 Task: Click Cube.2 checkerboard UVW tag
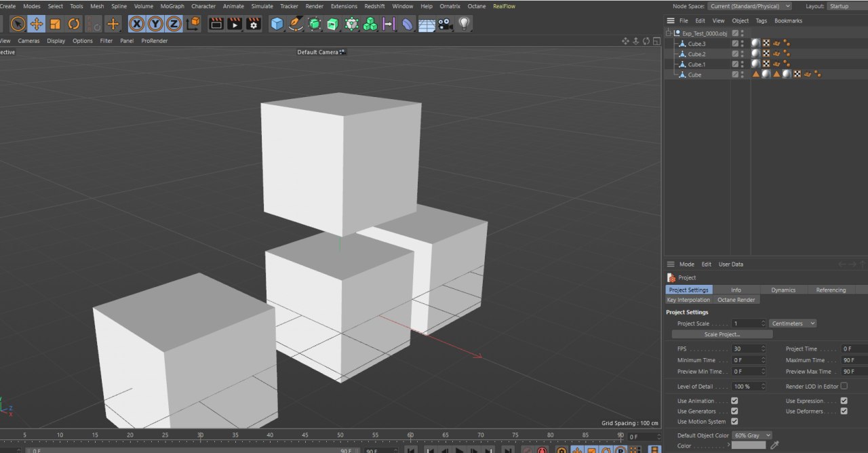[766, 54]
